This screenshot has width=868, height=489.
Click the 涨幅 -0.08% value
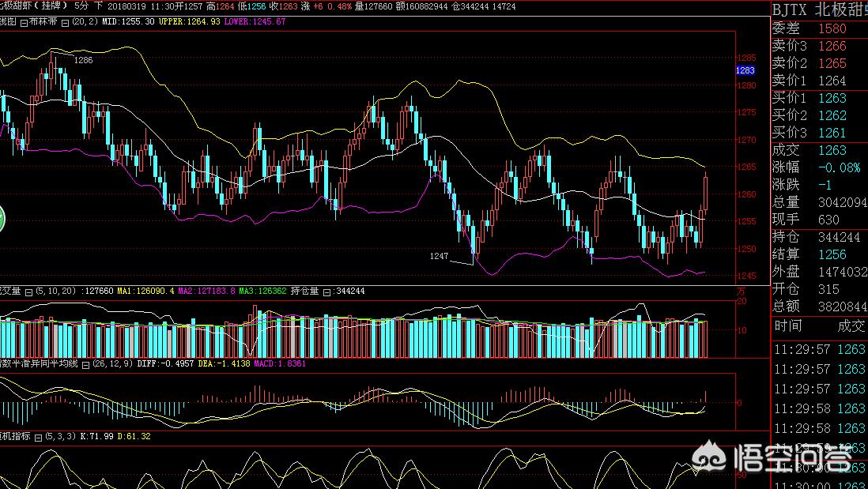click(840, 167)
